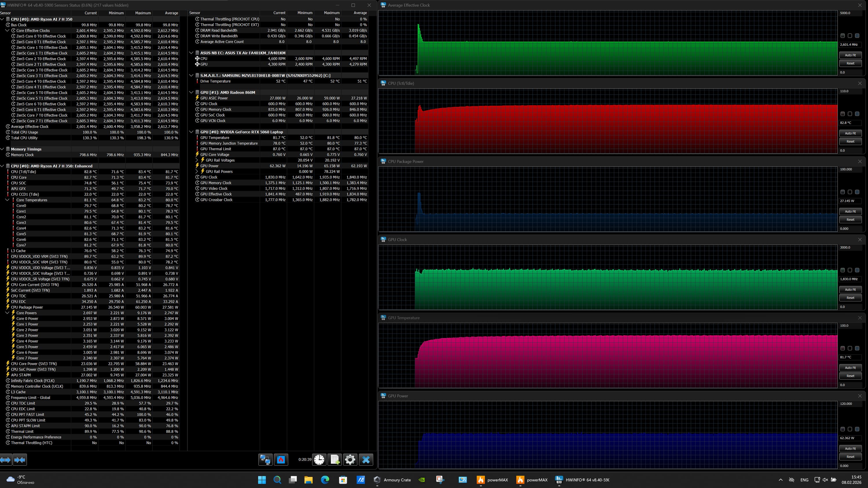Expand the GPU Rail Voltages node
This screenshot has width=868, height=488.
197,160
